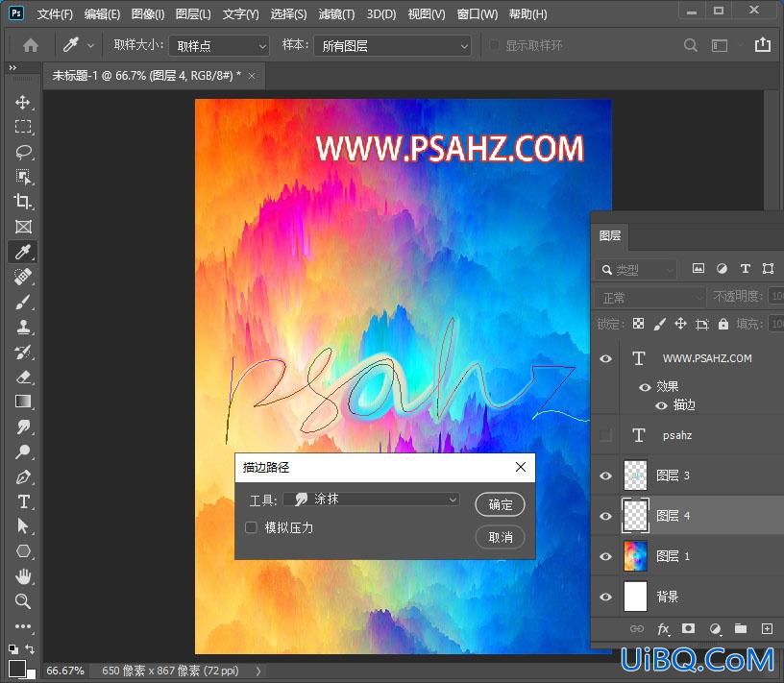The width and height of the screenshot is (784, 683).
Task: Create a new layer
Action: click(x=767, y=628)
